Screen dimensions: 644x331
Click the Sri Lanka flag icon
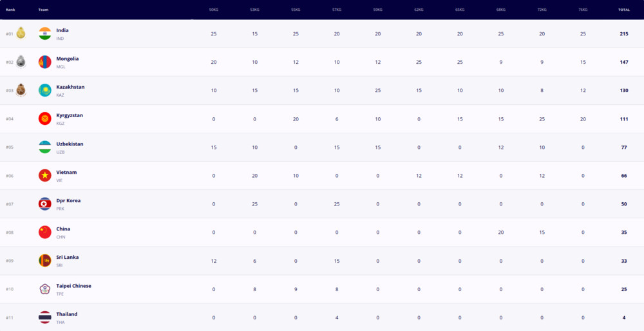click(45, 261)
